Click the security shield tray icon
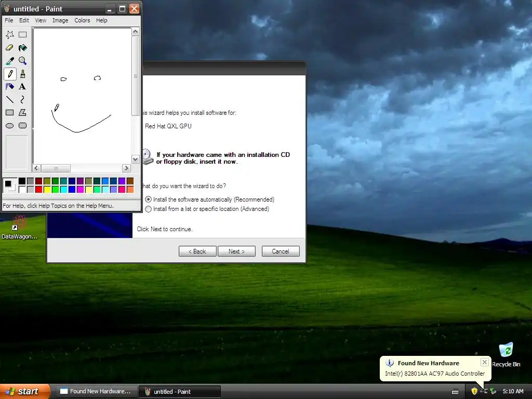 coord(474,391)
